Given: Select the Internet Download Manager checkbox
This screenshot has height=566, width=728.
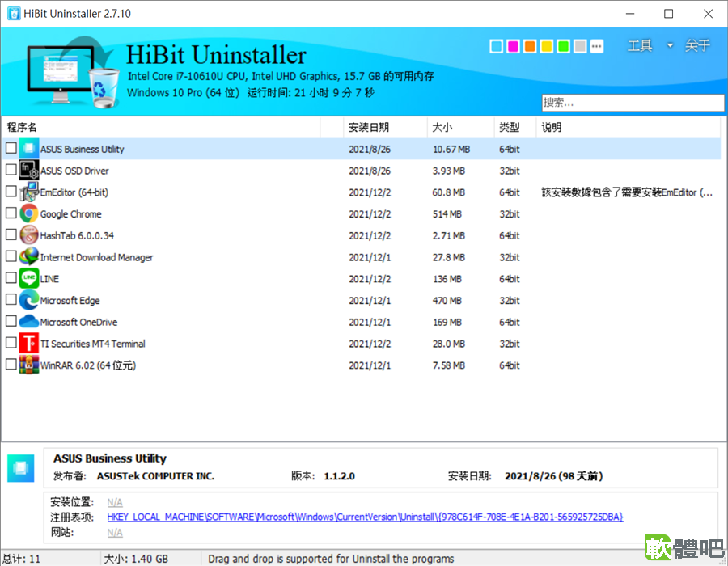Looking at the screenshot, I should tap(11, 256).
